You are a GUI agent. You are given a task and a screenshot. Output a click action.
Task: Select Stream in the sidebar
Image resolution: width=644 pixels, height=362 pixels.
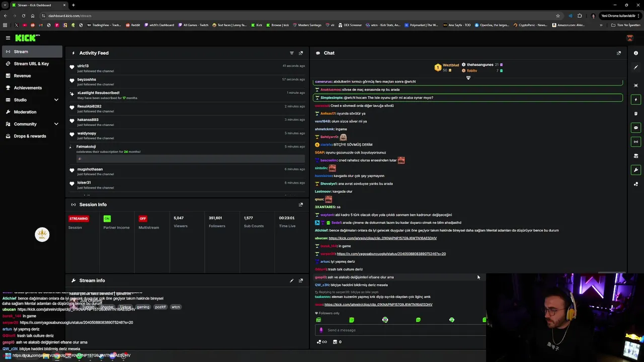[x=31, y=51]
